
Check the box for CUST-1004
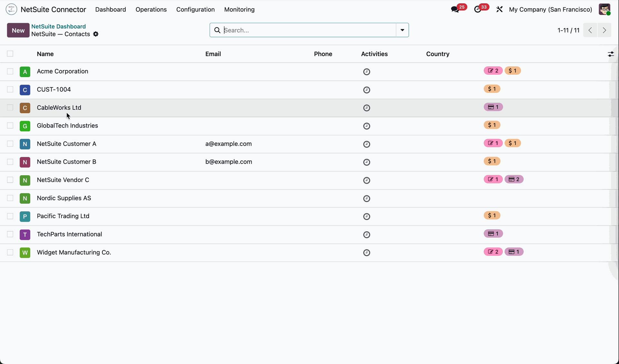[10, 90]
